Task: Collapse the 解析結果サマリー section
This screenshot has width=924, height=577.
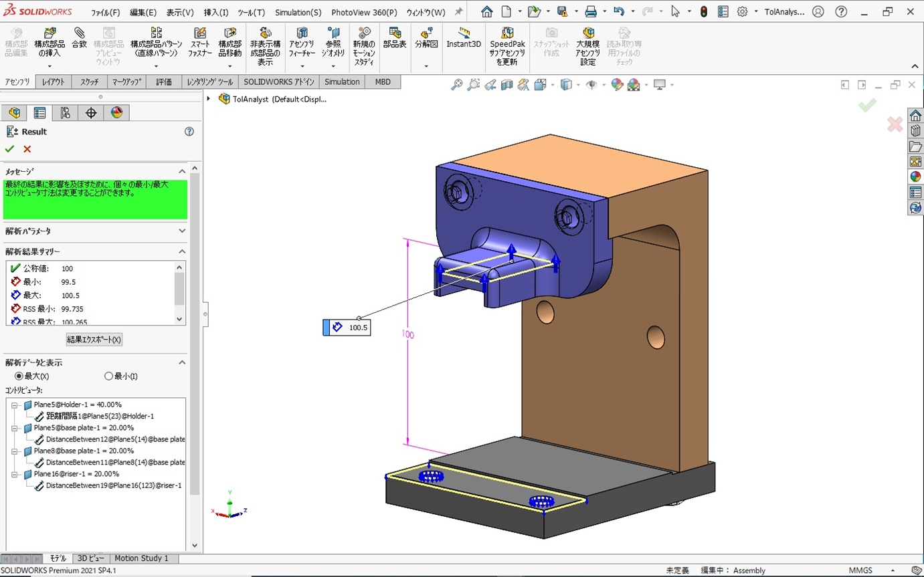Action: point(182,251)
